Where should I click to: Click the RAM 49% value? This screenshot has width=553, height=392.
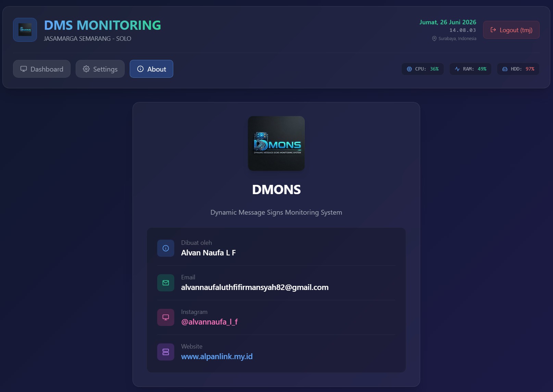pyautogui.click(x=482, y=69)
